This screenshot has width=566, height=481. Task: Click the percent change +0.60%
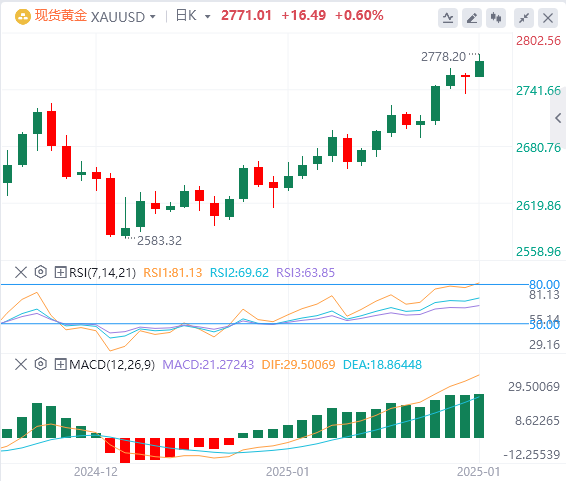point(359,16)
